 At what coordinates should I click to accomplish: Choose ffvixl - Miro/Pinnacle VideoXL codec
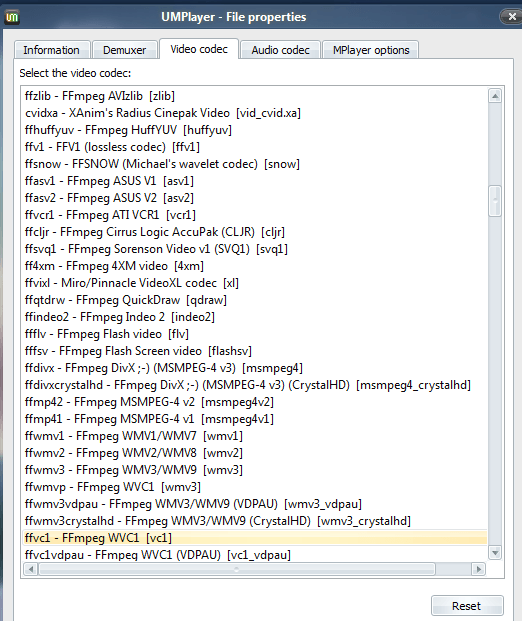click(132, 283)
